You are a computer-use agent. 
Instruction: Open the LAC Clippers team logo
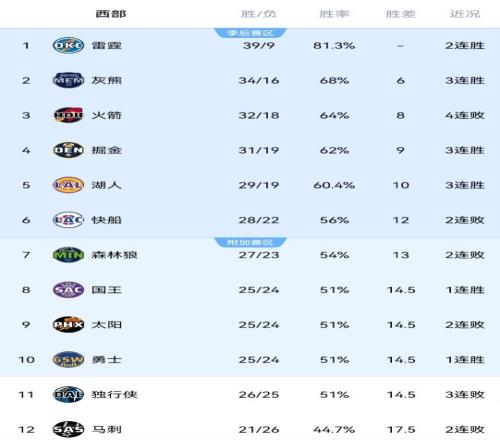68,220
